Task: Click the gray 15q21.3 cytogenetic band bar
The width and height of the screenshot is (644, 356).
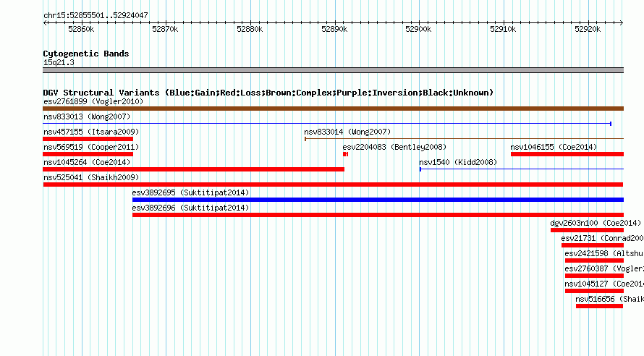Action: tap(333, 70)
